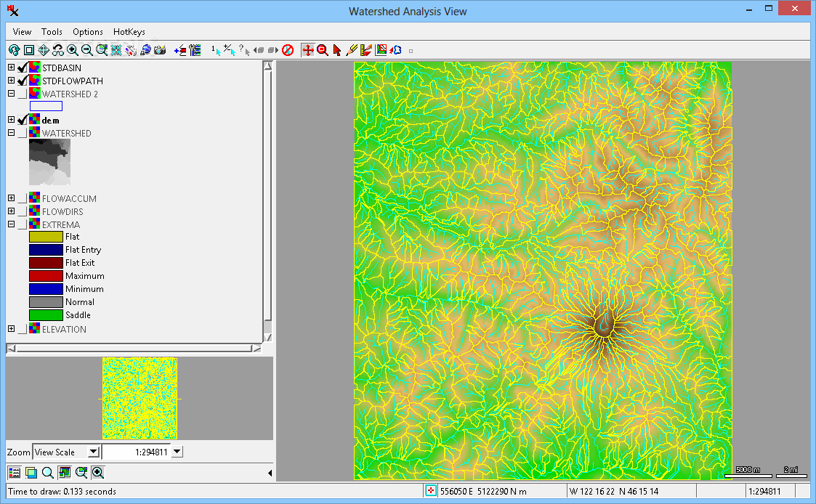Click the red Cancel/no-entry icon

[x=288, y=50]
